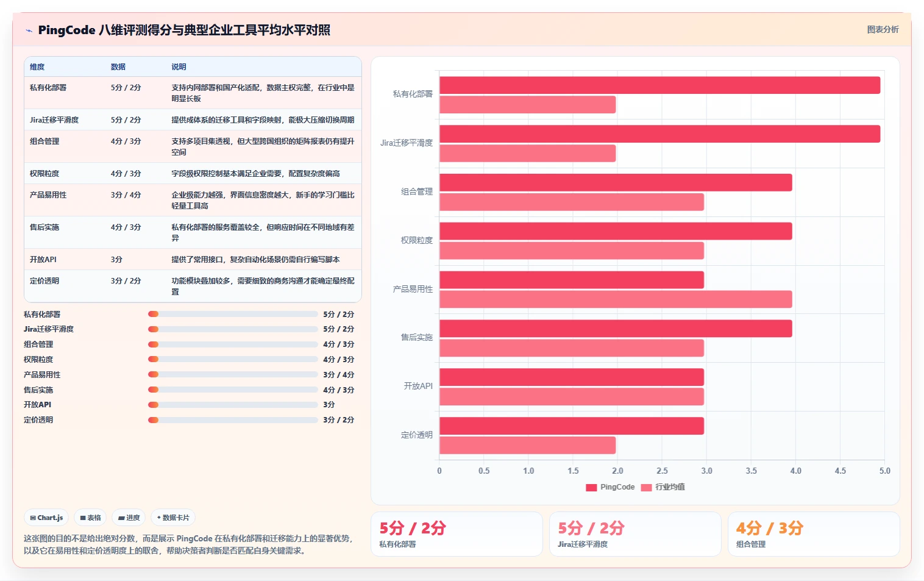The image size is (924, 581).
Task: Click the 私有化部署 progress bar
Action: (233, 314)
